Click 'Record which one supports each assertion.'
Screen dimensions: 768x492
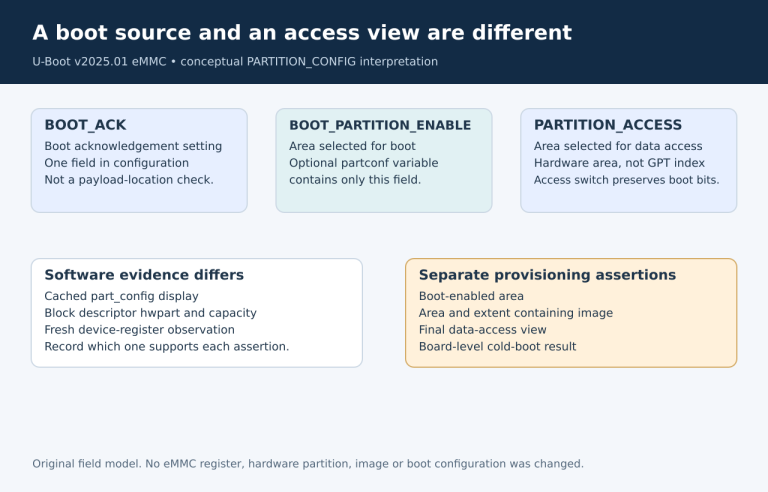coord(167,346)
